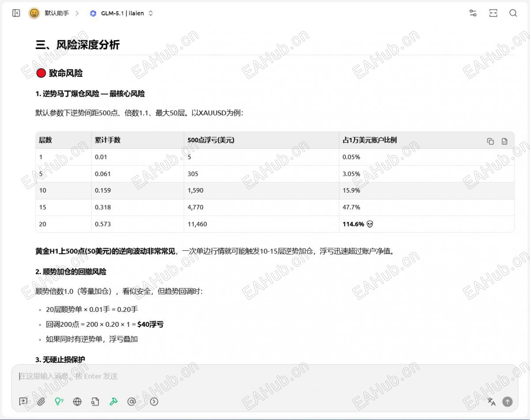Toggle the green lightbulb thinking icon
This screenshot has height=420, width=530.
[x=59, y=401]
